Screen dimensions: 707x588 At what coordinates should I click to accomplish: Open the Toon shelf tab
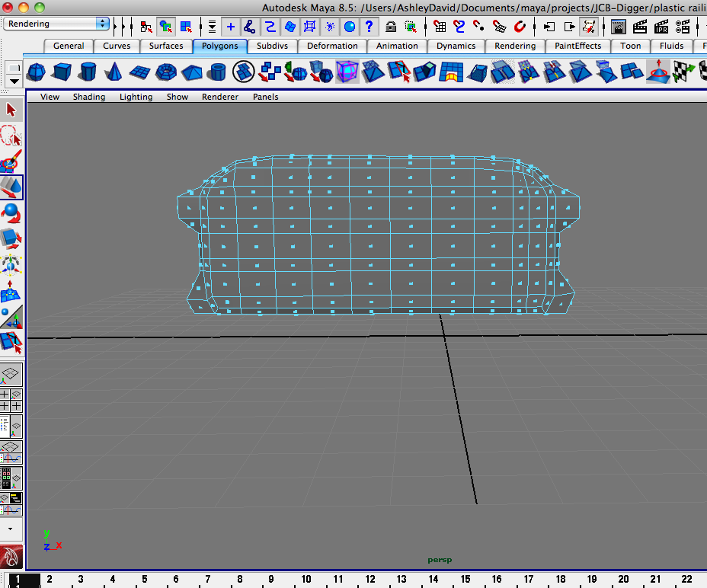630,46
